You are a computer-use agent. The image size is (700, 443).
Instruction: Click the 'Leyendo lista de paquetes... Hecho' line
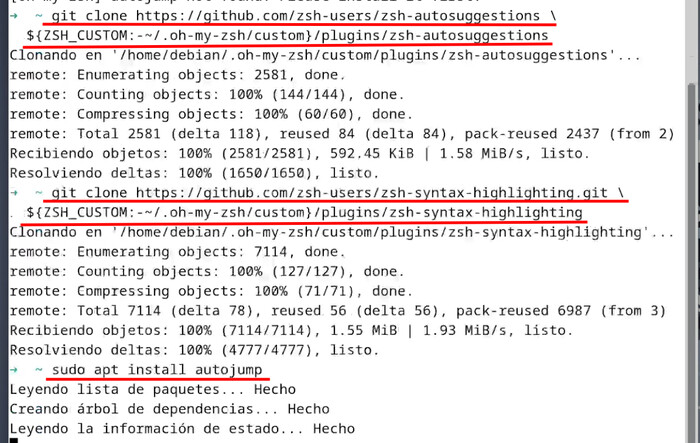pyautogui.click(x=153, y=389)
